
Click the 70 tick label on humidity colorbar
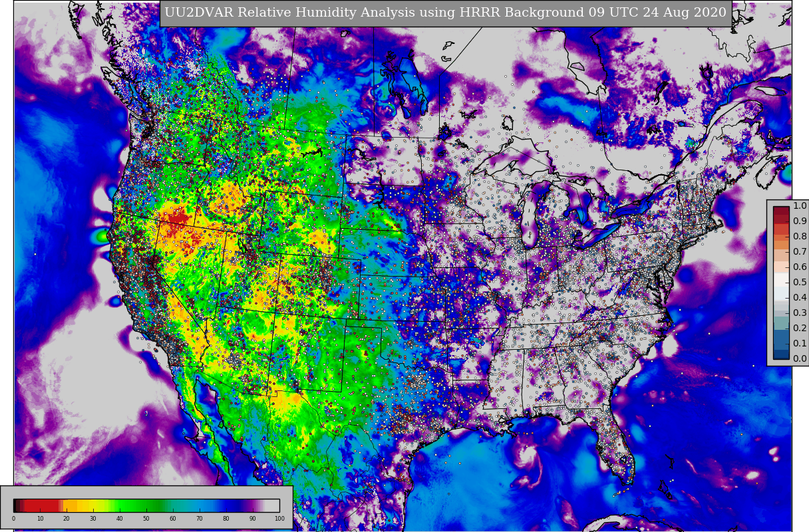[x=200, y=518]
